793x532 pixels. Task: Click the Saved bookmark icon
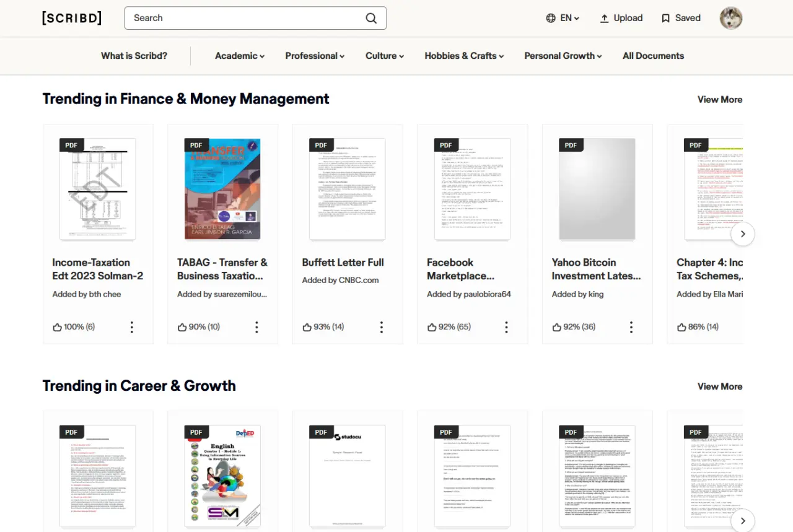666,19
